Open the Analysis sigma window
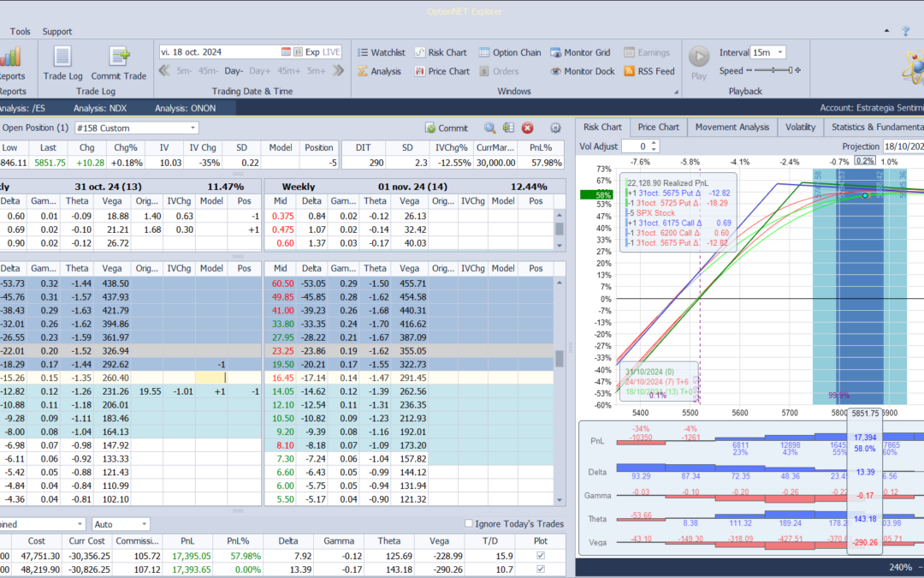Image resolution: width=924 pixels, height=578 pixels. point(379,71)
